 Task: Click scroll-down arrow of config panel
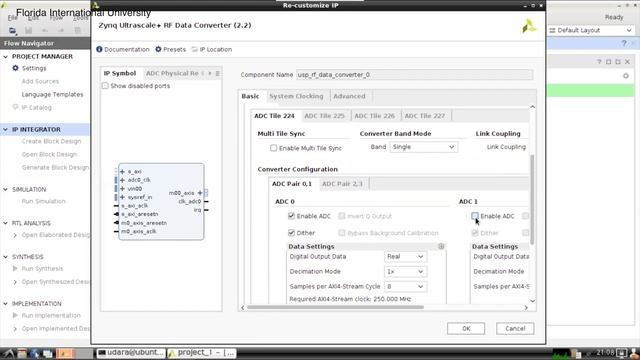pyautogui.click(x=532, y=301)
